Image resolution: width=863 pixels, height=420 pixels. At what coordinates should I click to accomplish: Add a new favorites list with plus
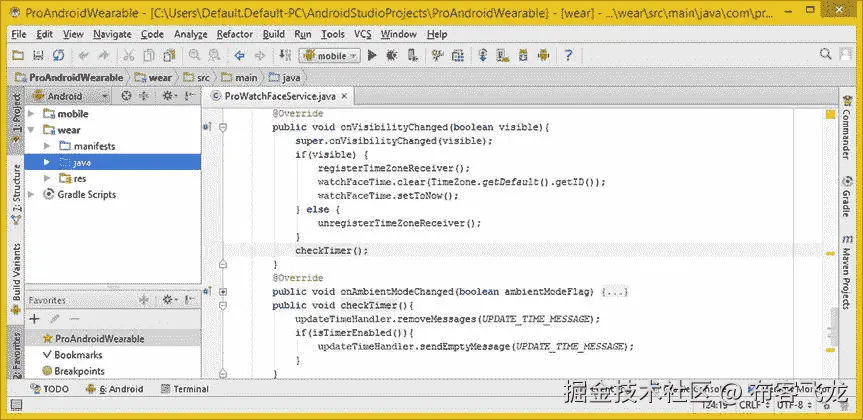[x=35, y=319]
